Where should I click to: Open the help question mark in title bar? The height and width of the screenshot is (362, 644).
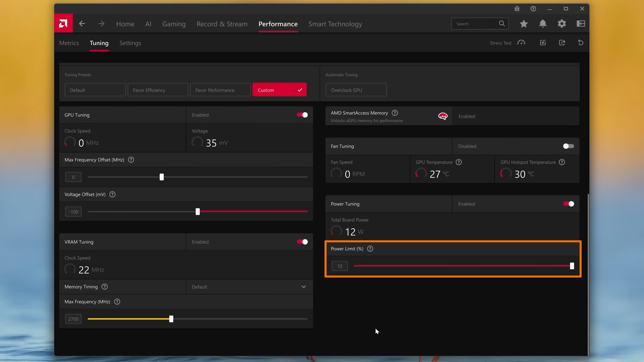533,9
